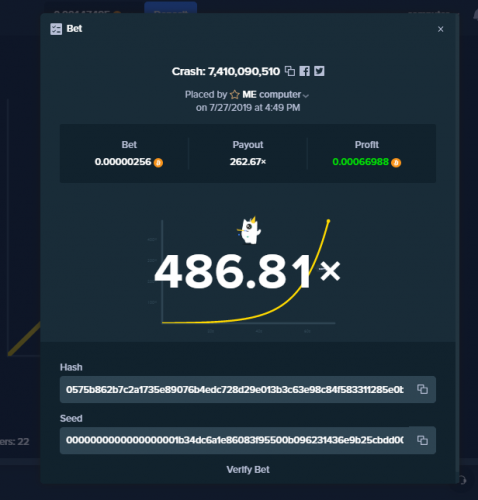Click the unicorn mascot on the chart
The width and height of the screenshot is (478, 500).
pyautogui.click(x=249, y=230)
